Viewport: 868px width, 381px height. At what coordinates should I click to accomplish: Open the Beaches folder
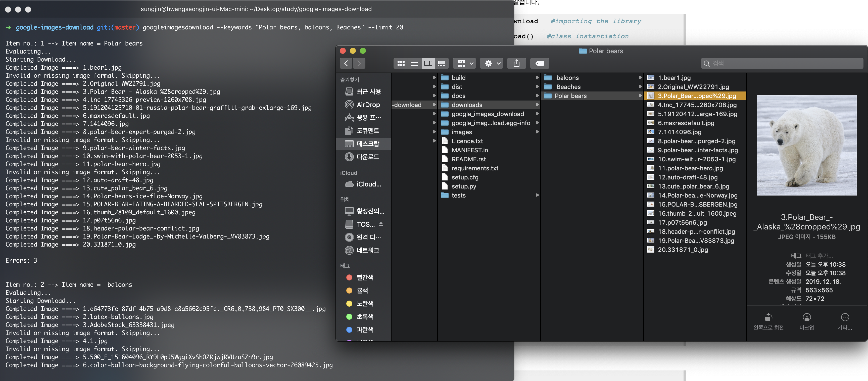pos(592,87)
